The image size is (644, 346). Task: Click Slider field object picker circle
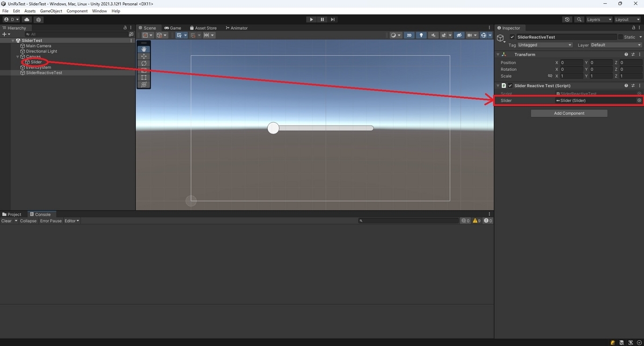[639, 100]
